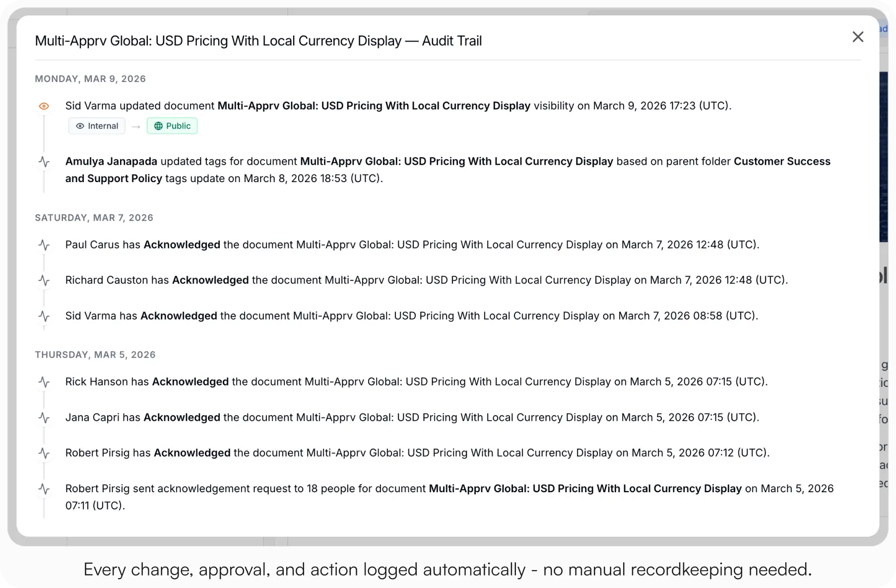Click the Audit Trail dialog title
This screenshot has height=588, width=896.
coord(258,41)
